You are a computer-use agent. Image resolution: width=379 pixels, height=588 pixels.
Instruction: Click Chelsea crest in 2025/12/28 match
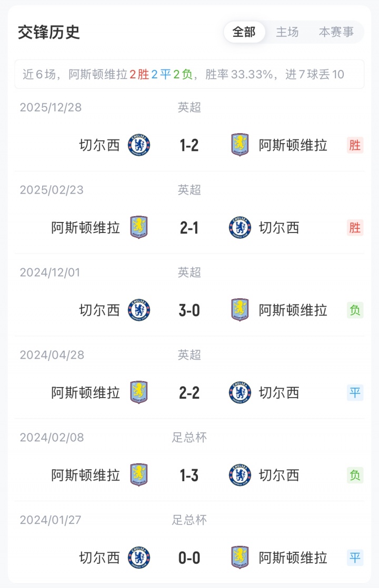pos(139,145)
